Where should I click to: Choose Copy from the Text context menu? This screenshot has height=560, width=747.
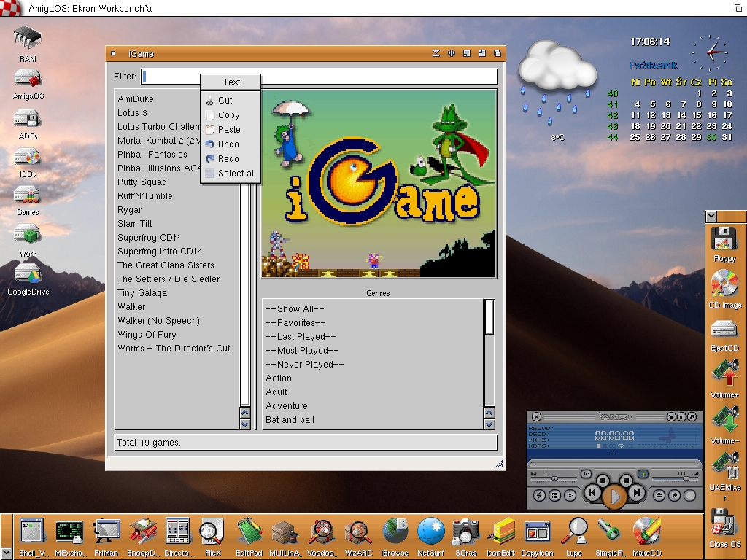[230, 115]
